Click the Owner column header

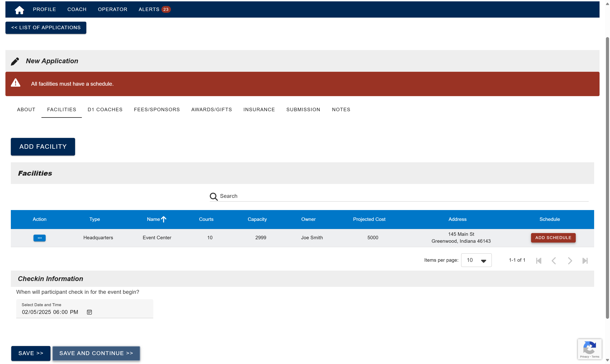pyautogui.click(x=308, y=219)
